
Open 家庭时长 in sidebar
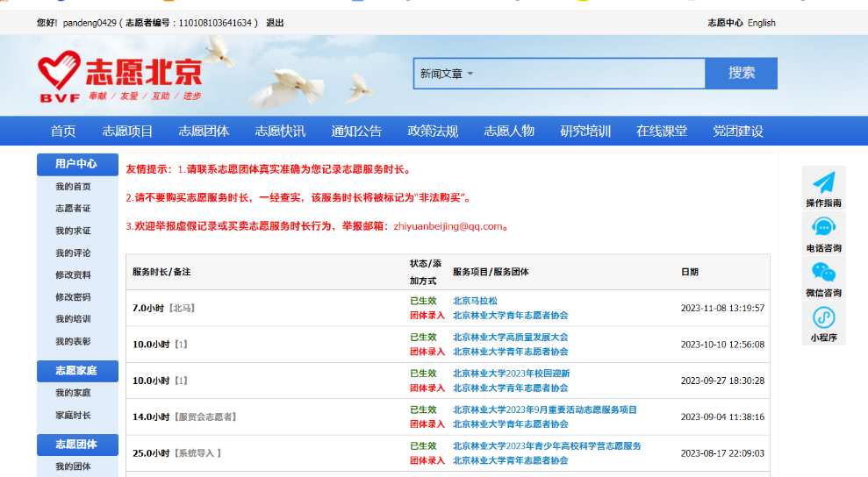73,415
